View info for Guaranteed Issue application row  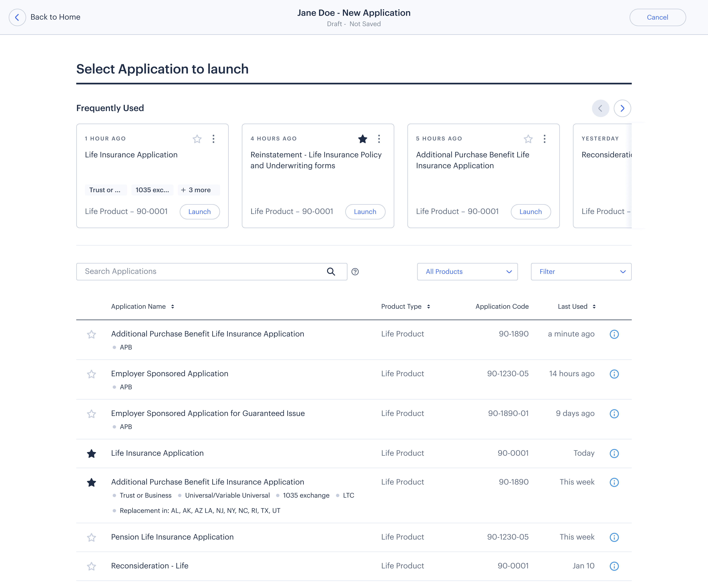pyautogui.click(x=614, y=414)
